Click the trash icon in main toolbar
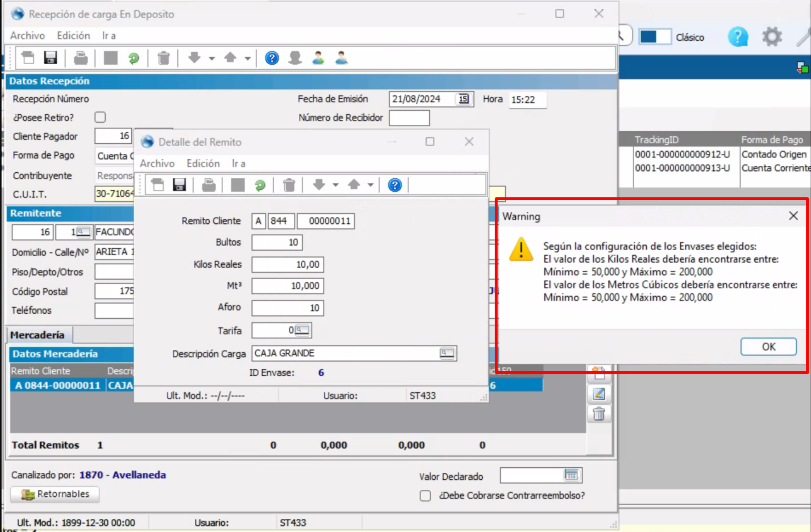Image resolution: width=811 pixels, height=532 pixels. tap(164, 58)
